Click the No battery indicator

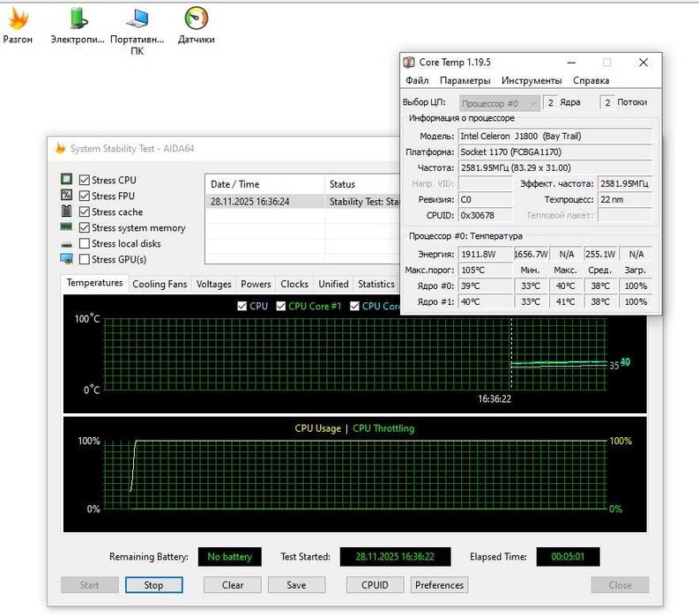click(x=229, y=556)
